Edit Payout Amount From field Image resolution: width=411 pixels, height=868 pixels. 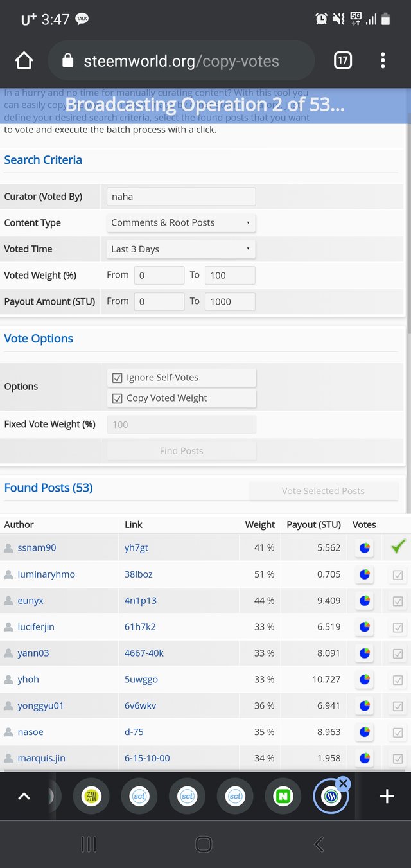click(x=159, y=301)
